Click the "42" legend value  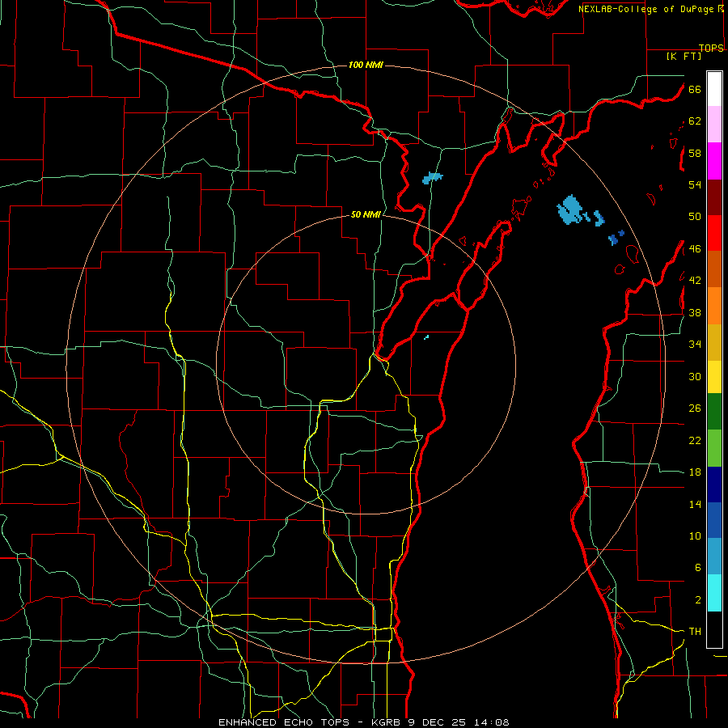point(695,281)
